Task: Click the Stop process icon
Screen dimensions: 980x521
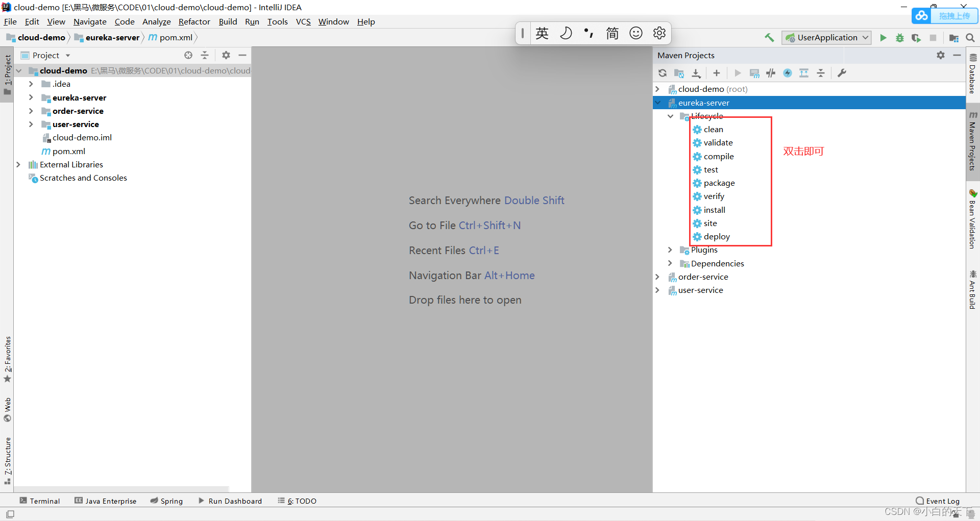Action: (933, 37)
